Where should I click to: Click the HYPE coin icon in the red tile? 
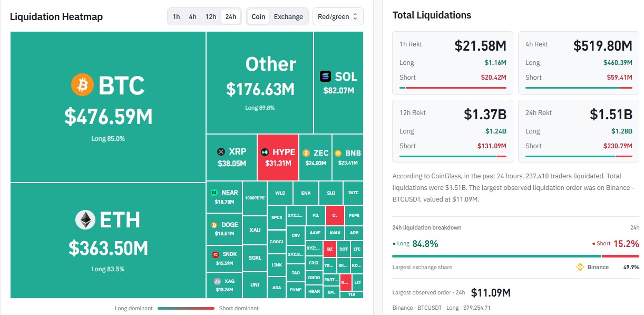point(265,152)
